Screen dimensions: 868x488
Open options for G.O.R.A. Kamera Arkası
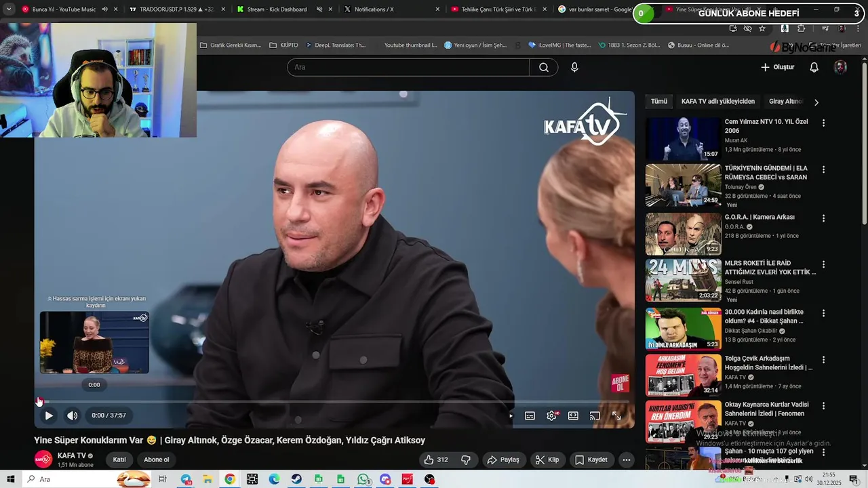823,218
